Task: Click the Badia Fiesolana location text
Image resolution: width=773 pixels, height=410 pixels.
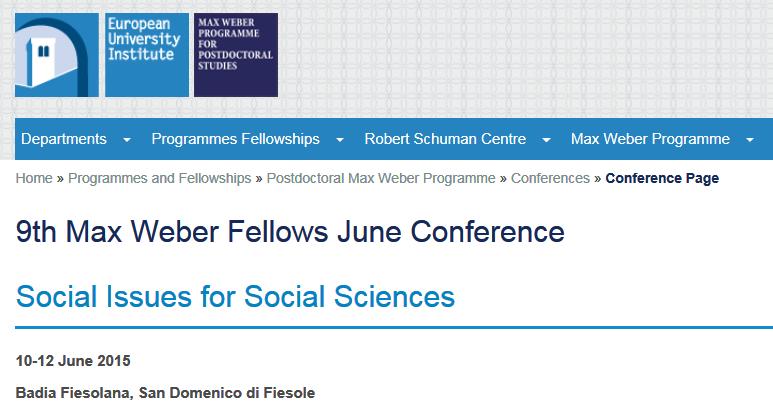Action: click(75, 393)
